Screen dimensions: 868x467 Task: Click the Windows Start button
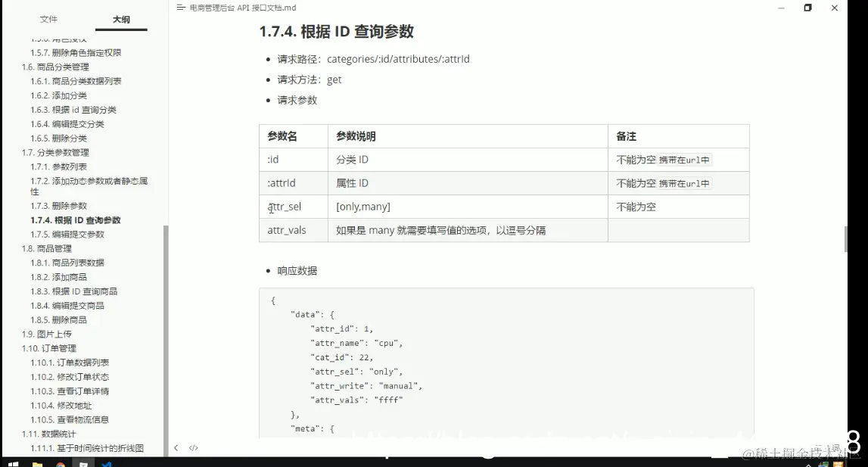[11, 462]
